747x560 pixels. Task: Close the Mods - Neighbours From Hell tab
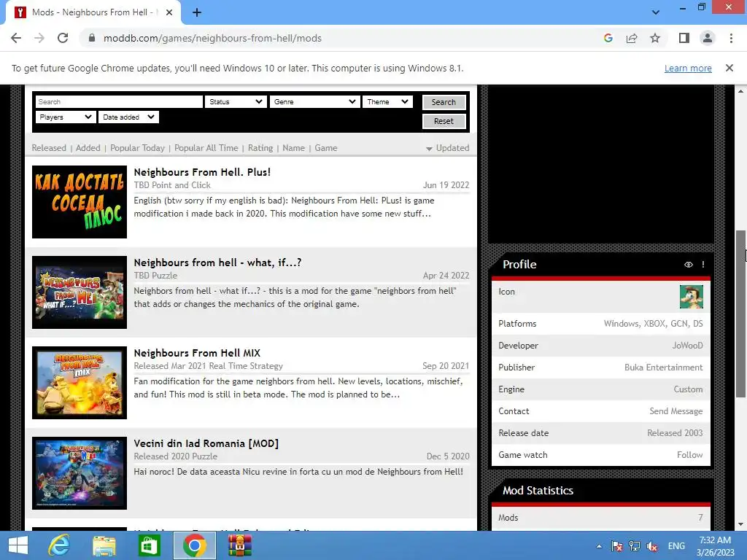pos(169,12)
